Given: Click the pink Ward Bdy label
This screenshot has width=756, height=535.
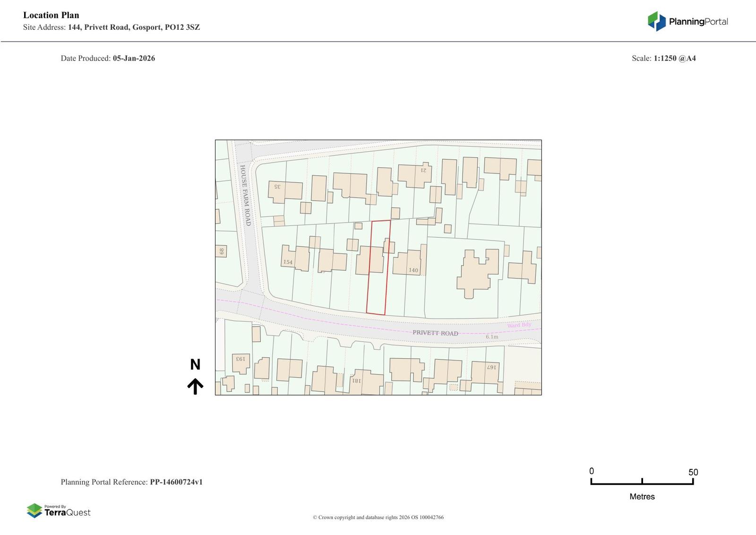Looking at the screenshot, I should [519, 325].
